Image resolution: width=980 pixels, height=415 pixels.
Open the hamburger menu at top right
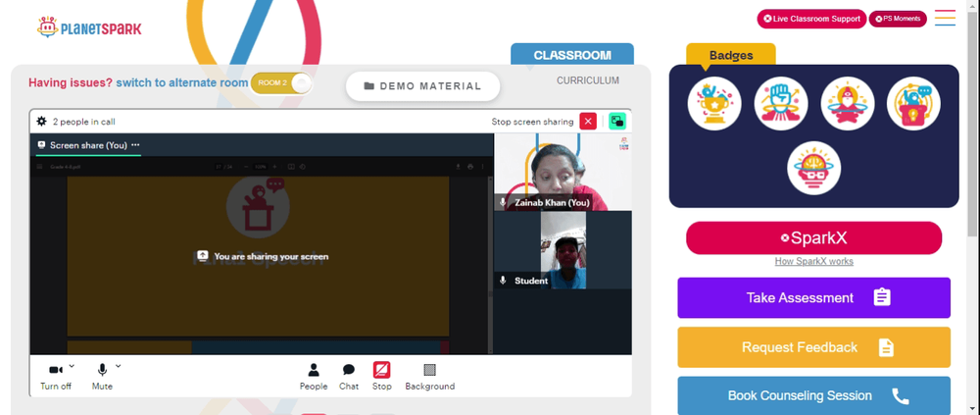(x=945, y=18)
